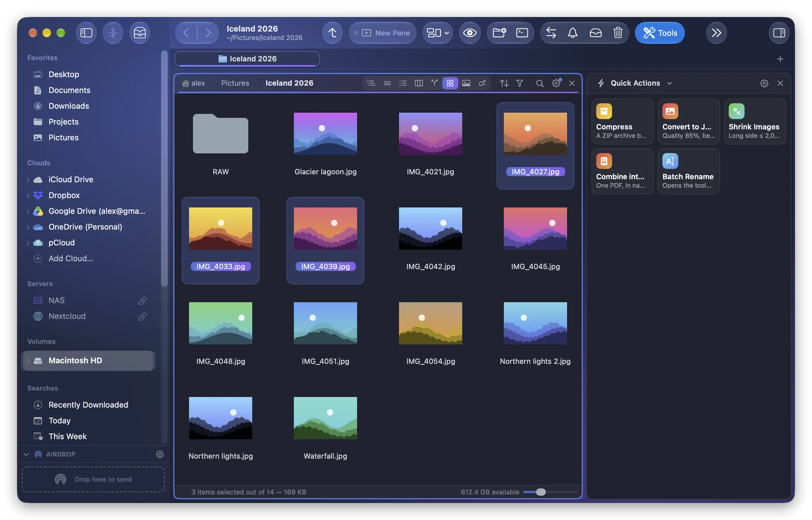This screenshot has width=812, height=520.
Task: Expand iCloud Drive in the sidebar
Action: [28, 179]
